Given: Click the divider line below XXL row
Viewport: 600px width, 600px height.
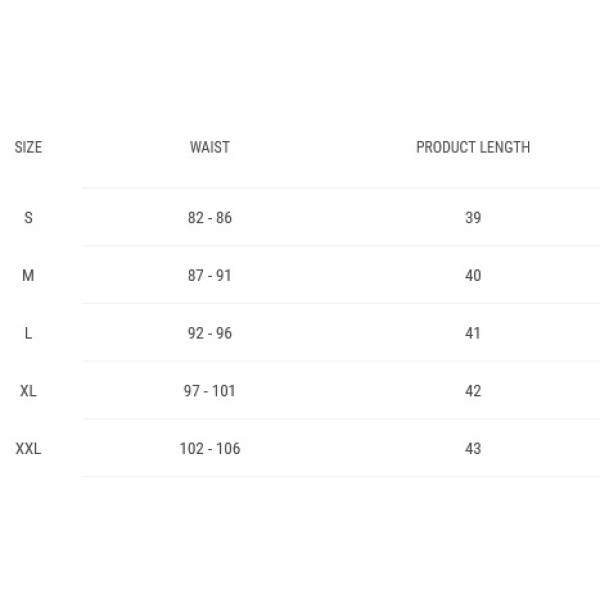Looking at the screenshot, I should click(x=341, y=476).
